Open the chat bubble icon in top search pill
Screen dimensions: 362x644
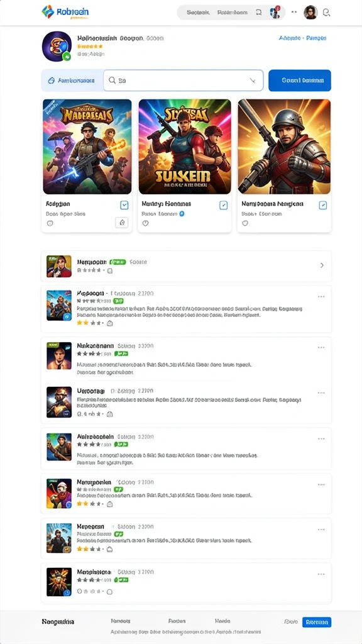258,13
